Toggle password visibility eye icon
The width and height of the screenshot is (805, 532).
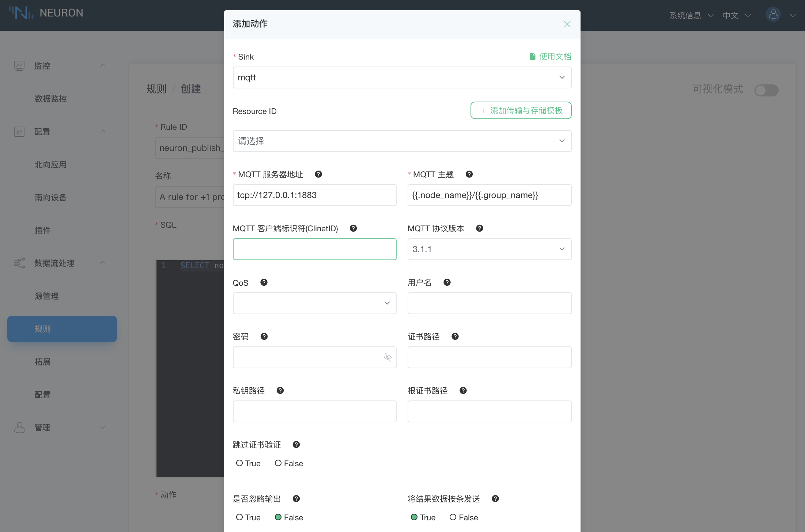pyautogui.click(x=388, y=357)
